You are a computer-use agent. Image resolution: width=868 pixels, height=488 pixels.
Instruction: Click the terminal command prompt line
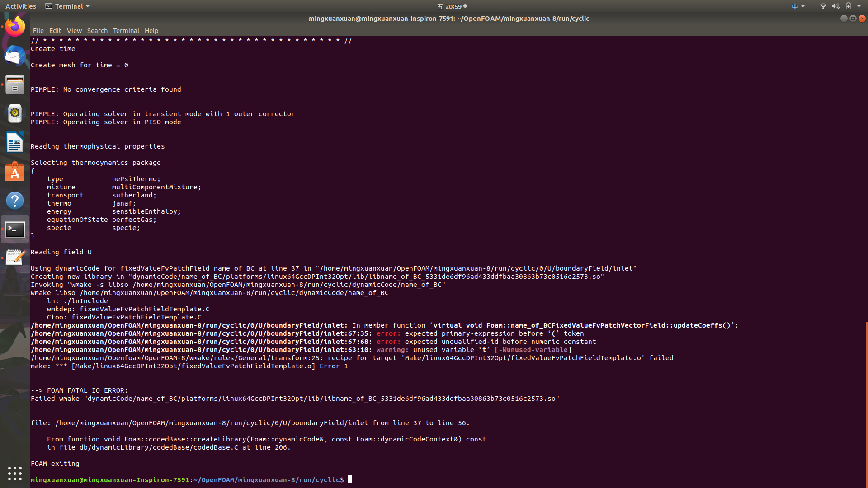pos(191,480)
